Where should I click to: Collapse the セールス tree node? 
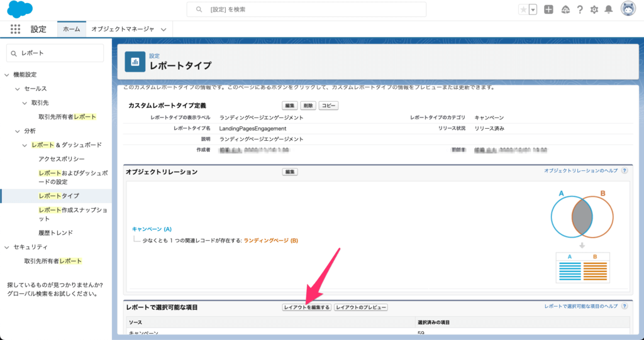tap(17, 89)
